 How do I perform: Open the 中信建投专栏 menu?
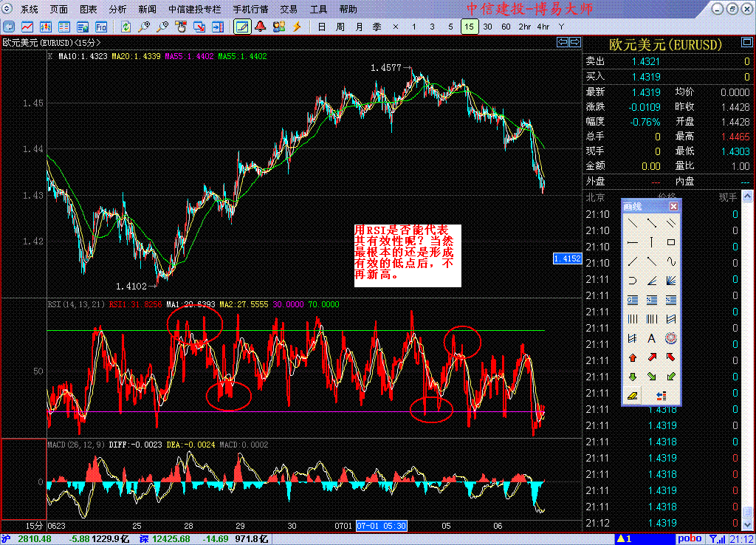click(x=195, y=9)
